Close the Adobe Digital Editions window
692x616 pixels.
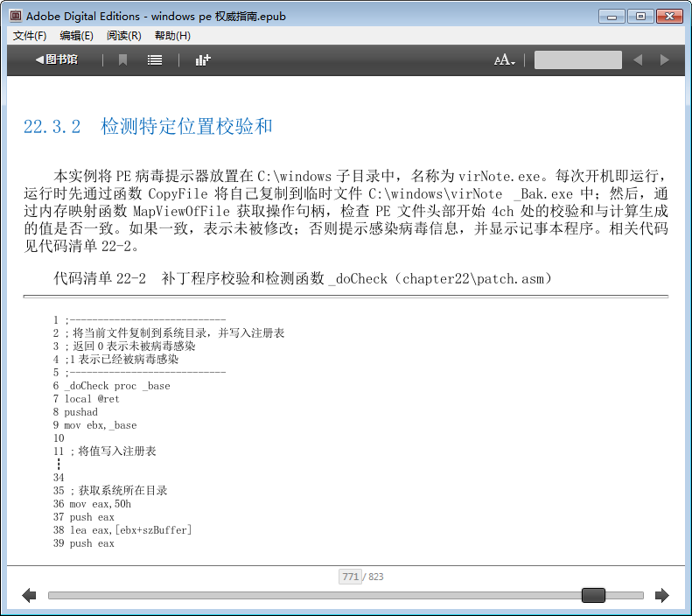669,17
